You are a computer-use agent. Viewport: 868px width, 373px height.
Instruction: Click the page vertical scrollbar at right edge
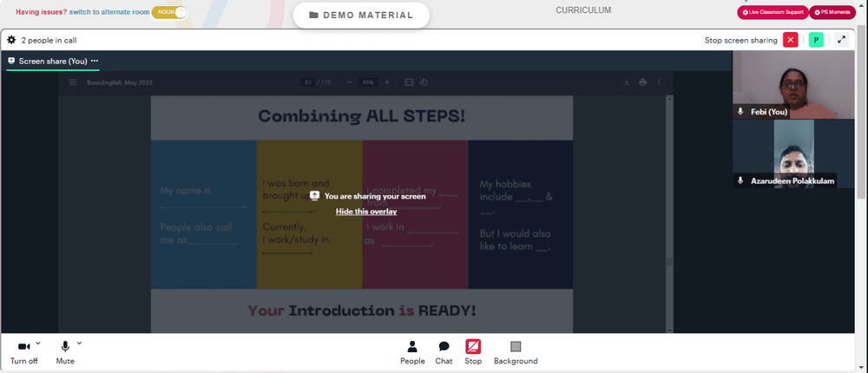(x=863, y=186)
